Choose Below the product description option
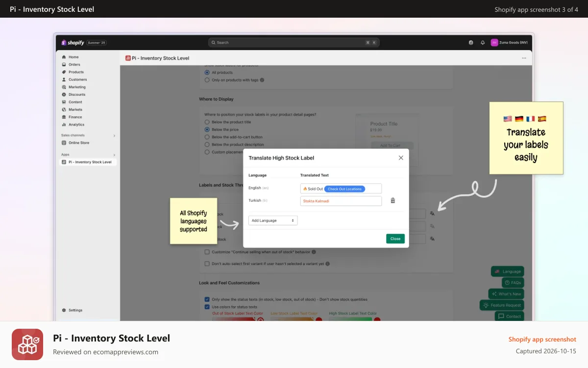Image resolution: width=588 pixels, height=368 pixels. point(207,145)
